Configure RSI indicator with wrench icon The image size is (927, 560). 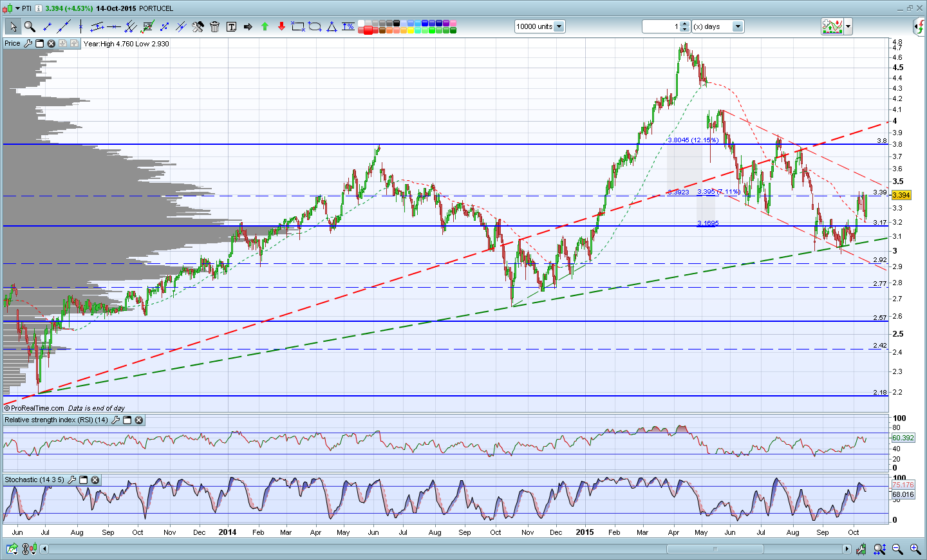pyautogui.click(x=115, y=420)
